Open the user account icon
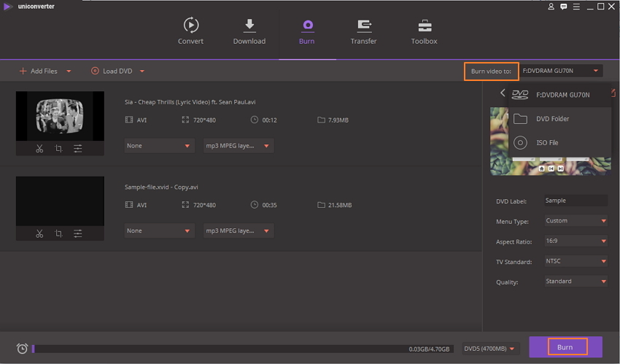 coord(551,7)
